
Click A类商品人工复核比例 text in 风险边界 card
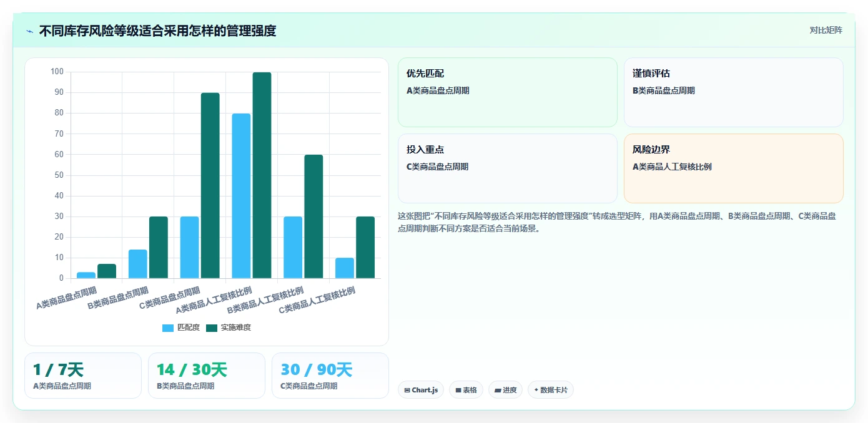pyautogui.click(x=672, y=167)
